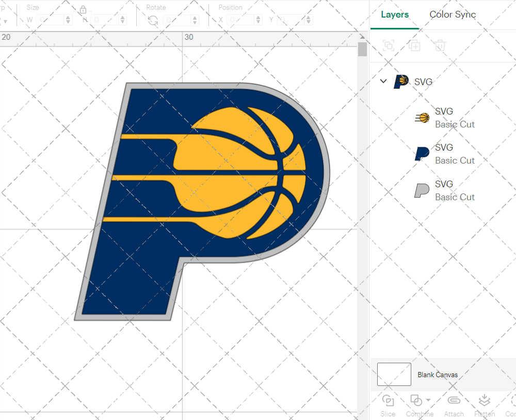Select the Blank Canvas swatch
Viewport: 516px width, 420px height.
[394, 374]
